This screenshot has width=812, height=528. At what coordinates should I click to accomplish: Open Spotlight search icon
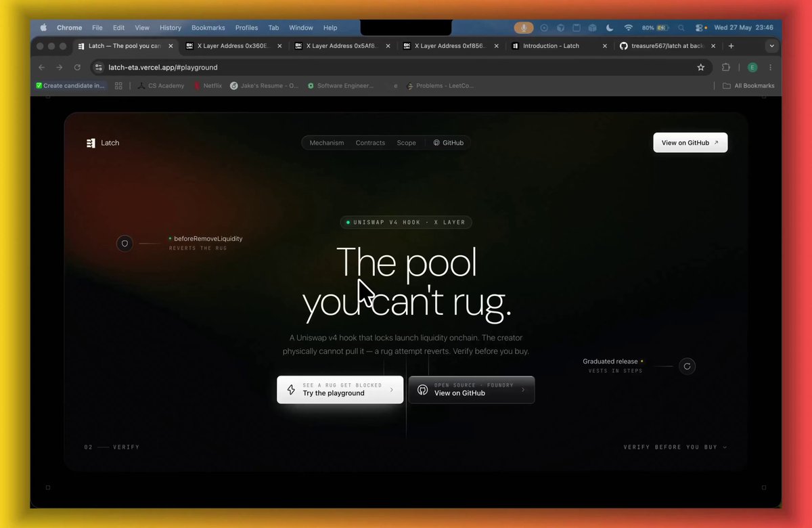(x=681, y=28)
